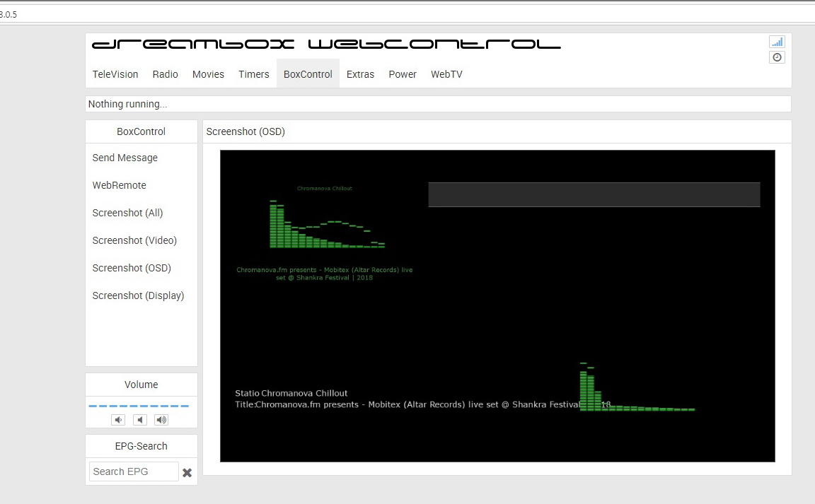Select the BoxControl tab
The height and width of the screenshot is (504, 815).
click(x=308, y=74)
